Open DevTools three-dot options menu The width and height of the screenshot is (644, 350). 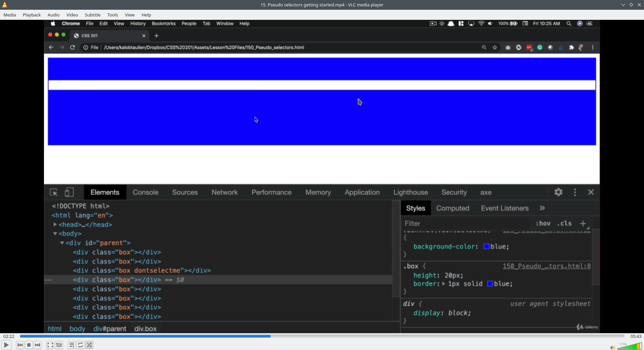(575, 192)
